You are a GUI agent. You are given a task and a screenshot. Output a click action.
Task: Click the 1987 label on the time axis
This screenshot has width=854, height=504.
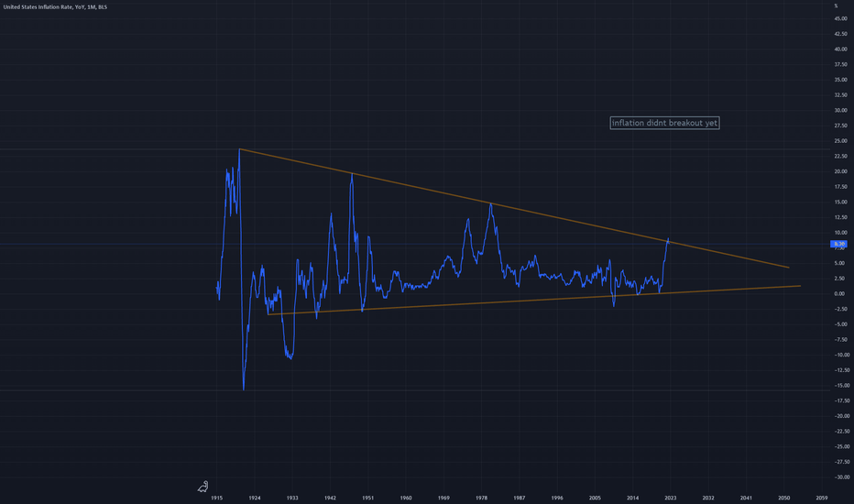tap(519, 498)
